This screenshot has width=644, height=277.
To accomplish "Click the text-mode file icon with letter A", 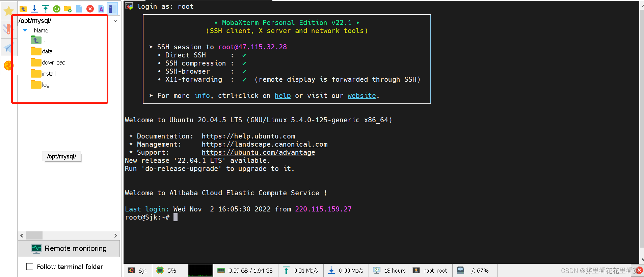I will pyautogui.click(x=101, y=9).
